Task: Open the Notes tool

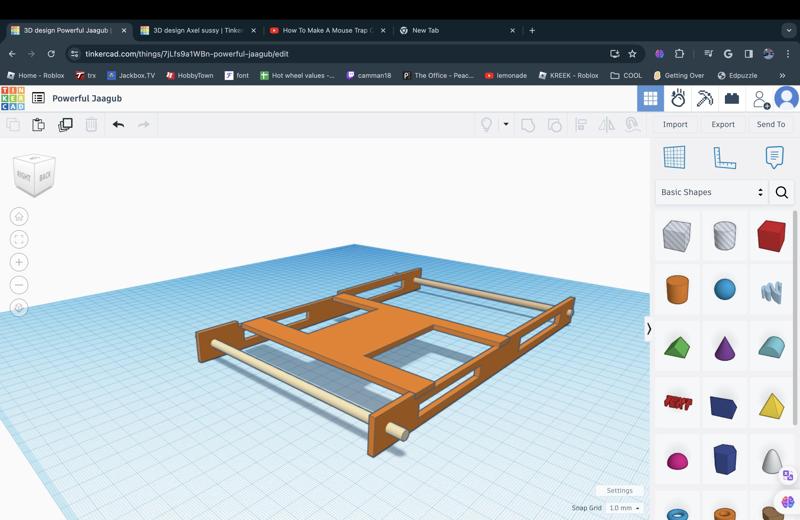Action: point(774,157)
